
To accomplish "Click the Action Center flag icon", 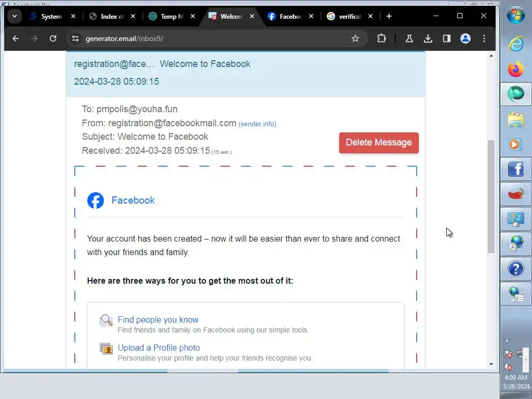I will click(x=508, y=354).
